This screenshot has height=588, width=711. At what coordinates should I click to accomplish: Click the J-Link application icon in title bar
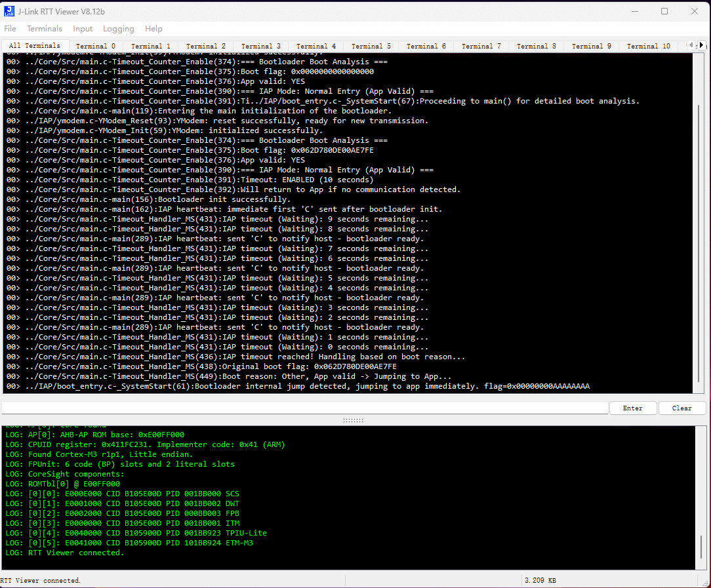tap(9, 11)
